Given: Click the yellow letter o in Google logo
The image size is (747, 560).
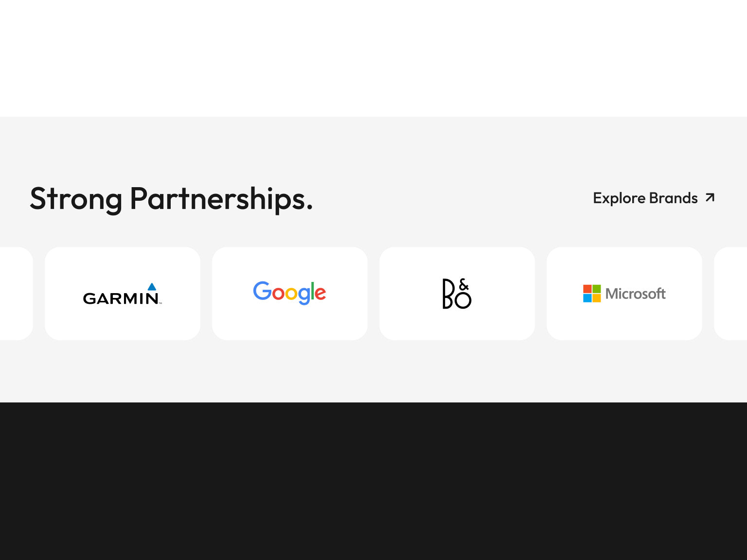Looking at the screenshot, I should 291,293.
